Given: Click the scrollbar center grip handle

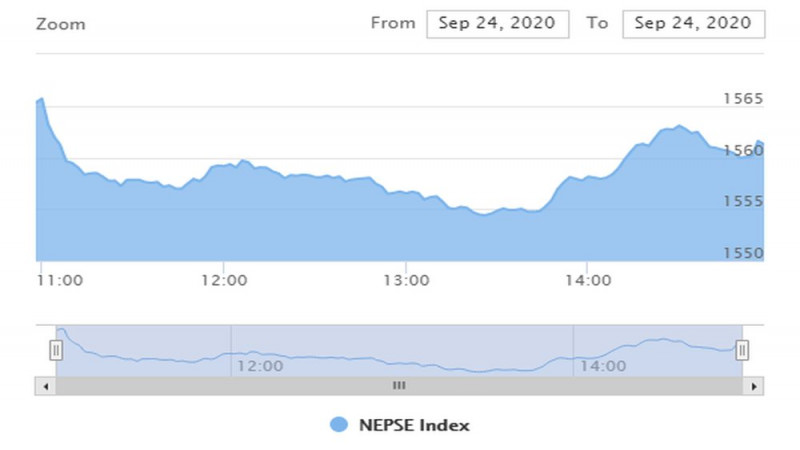Looking at the screenshot, I should [399, 386].
